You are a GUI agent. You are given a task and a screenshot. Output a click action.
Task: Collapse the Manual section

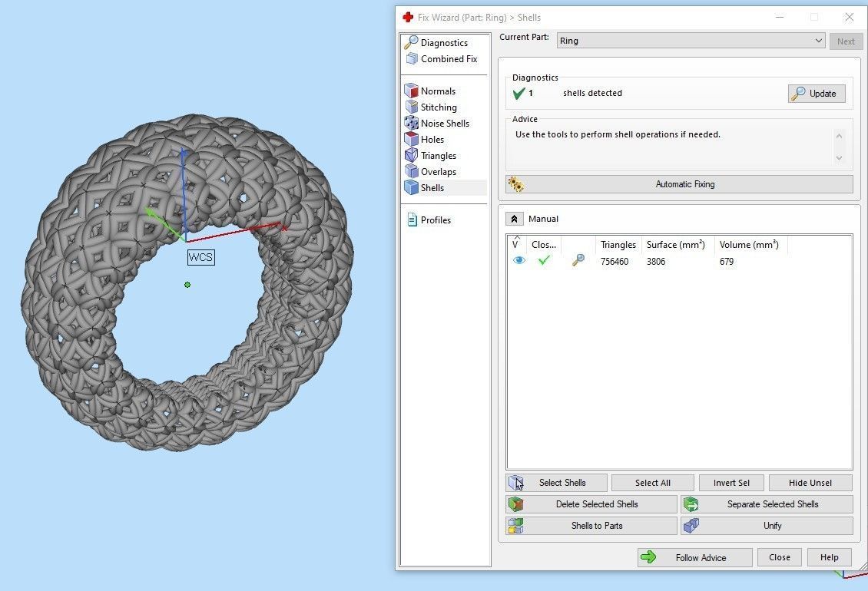click(x=514, y=219)
